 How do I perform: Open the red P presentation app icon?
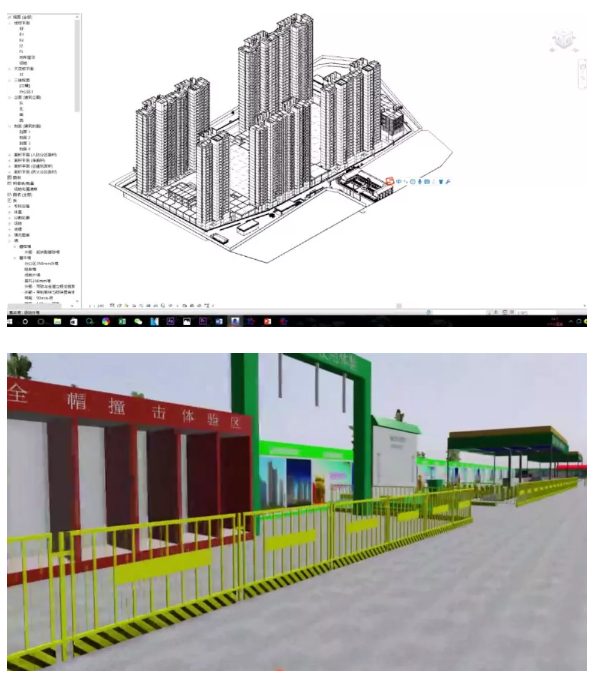(267, 322)
